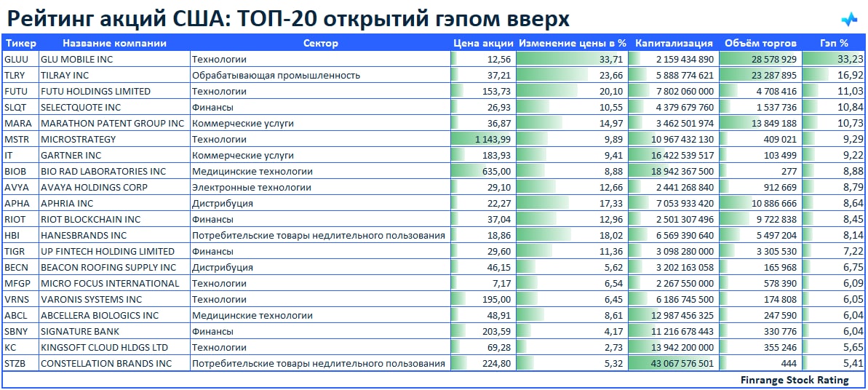Click the STZB ticker cell
Image resolution: width=868 pixels, height=390 pixels.
pos(20,365)
